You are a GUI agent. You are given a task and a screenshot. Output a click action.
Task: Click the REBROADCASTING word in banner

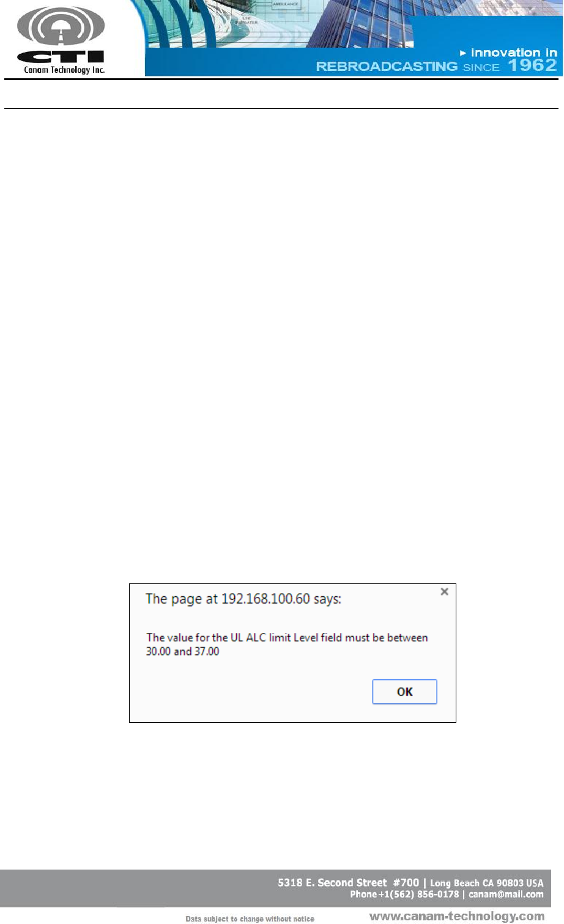click(x=387, y=66)
